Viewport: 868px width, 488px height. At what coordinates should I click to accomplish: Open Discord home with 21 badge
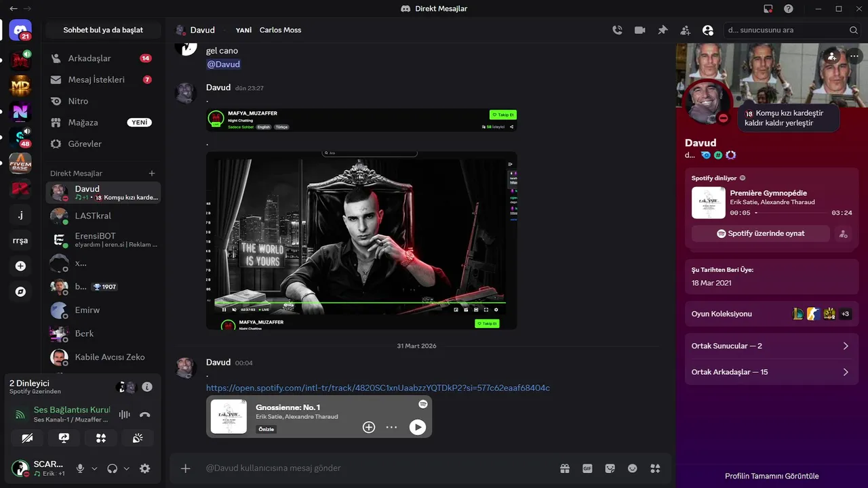click(x=20, y=30)
